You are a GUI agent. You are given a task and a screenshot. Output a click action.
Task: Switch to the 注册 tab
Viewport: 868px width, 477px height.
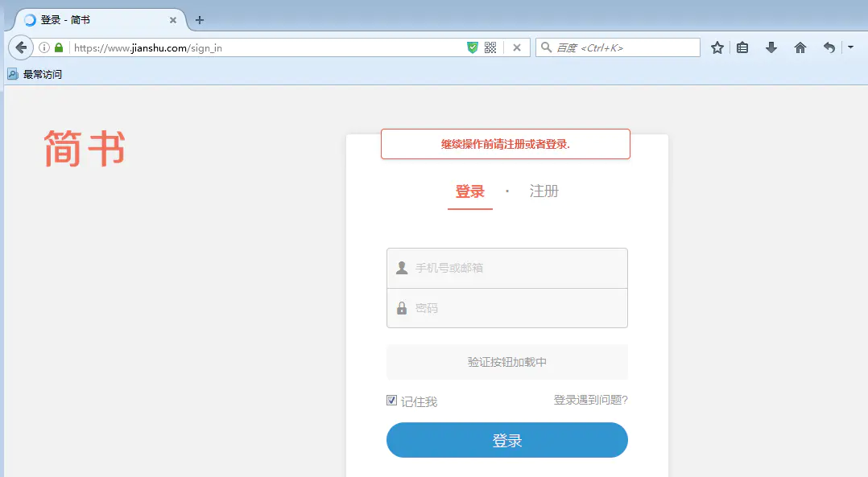(544, 191)
